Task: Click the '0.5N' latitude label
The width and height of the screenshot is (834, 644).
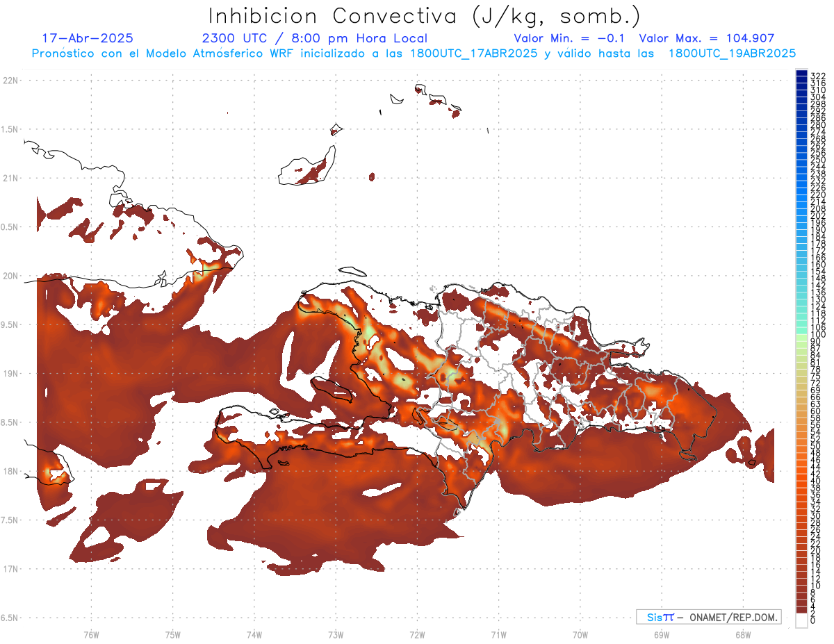Action: [10, 227]
